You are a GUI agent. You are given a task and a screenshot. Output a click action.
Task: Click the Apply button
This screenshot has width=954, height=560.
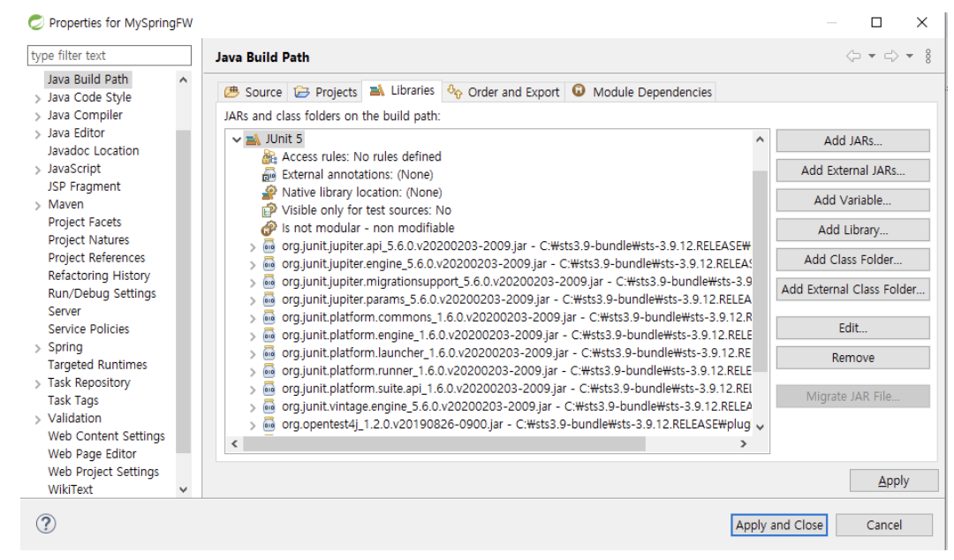point(893,481)
